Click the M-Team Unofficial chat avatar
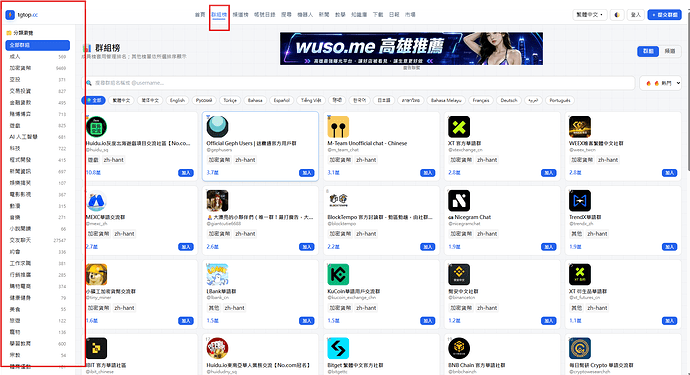Viewport: 690px width, 375px height. (x=338, y=127)
